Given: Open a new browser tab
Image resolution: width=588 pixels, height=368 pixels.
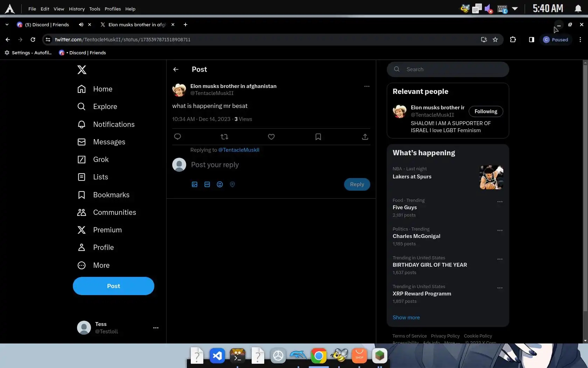Looking at the screenshot, I should coord(185,25).
